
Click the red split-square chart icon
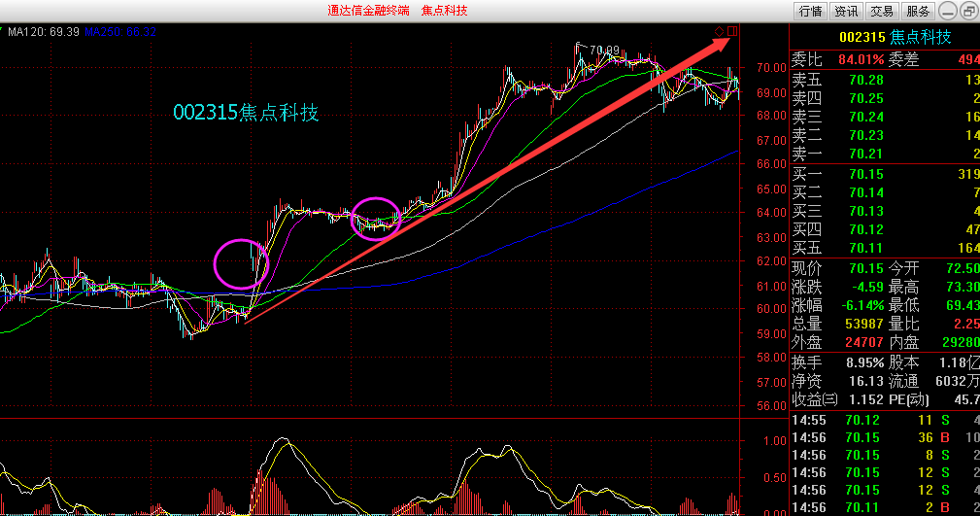coord(732,31)
